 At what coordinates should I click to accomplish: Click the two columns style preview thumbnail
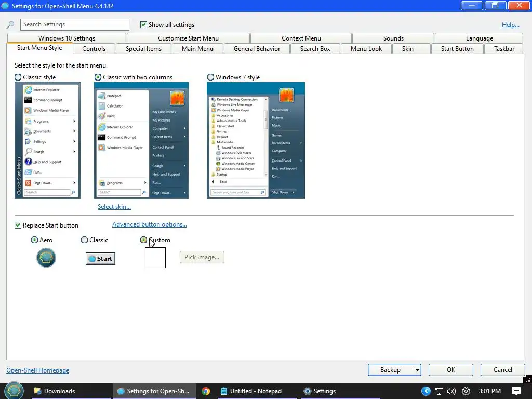(141, 140)
